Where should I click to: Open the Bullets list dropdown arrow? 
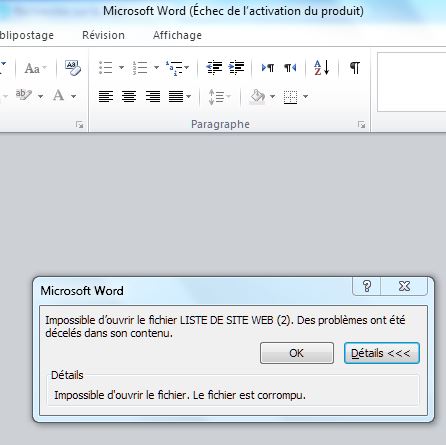(x=121, y=68)
